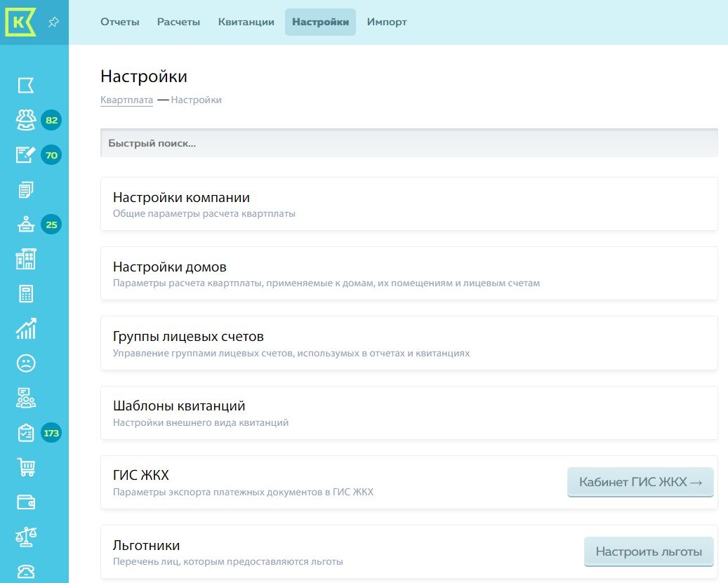Select the Квитанции tab
The height and width of the screenshot is (583, 728).
pyautogui.click(x=246, y=22)
